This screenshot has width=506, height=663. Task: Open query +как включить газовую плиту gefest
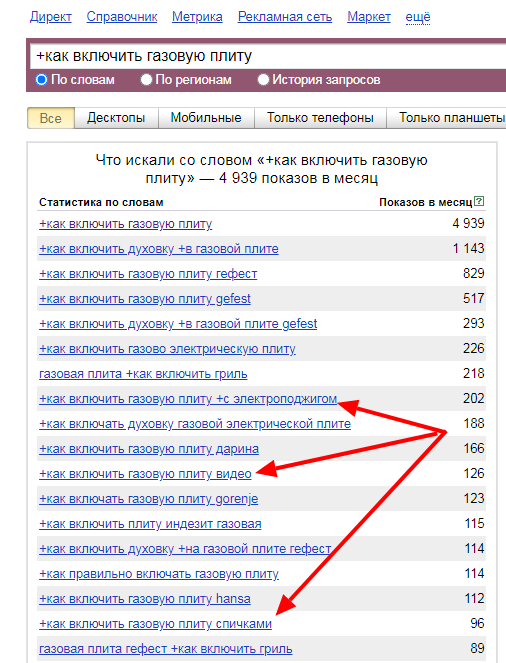click(x=145, y=299)
